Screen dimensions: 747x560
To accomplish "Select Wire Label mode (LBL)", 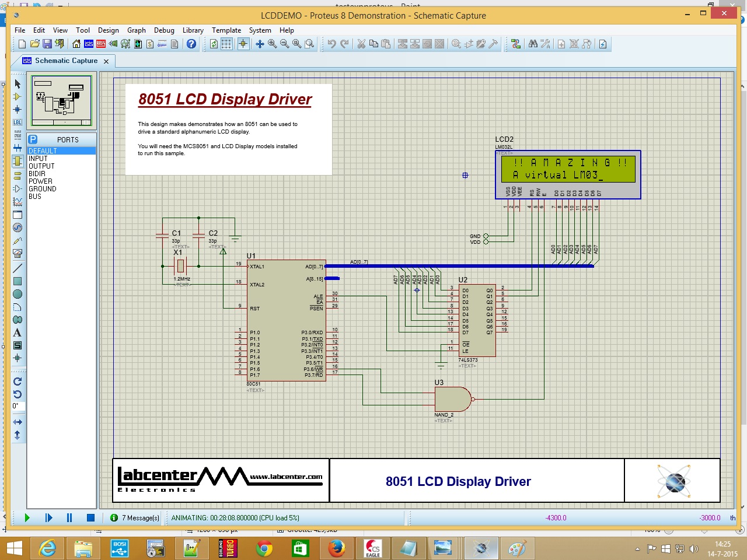I will pos(18,122).
